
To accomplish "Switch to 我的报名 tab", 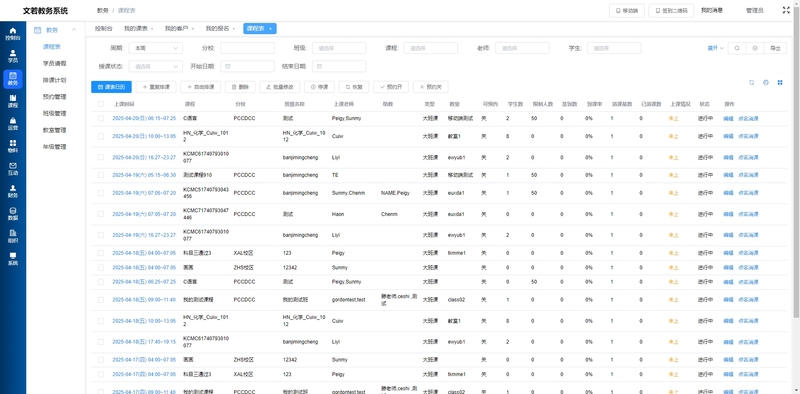I will click(217, 29).
